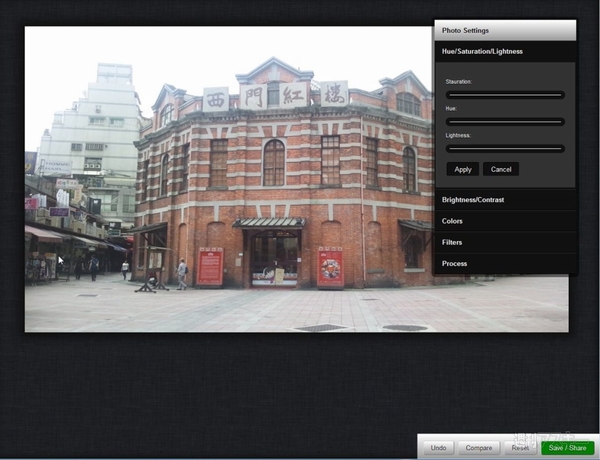The height and width of the screenshot is (460, 600).
Task: Click the Saturation slider track
Action: tap(505, 95)
